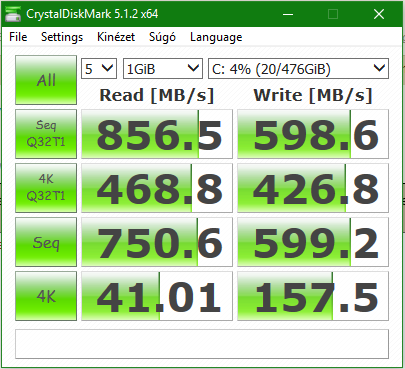This screenshot has height=369, width=405.
Task: Expand the drive dropdown showing C: 4%
Action: [x=298, y=69]
